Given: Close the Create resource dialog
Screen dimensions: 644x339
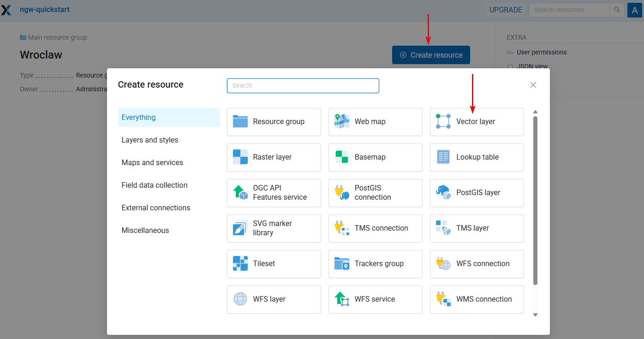Looking at the screenshot, I should click(x=533, y=85).
